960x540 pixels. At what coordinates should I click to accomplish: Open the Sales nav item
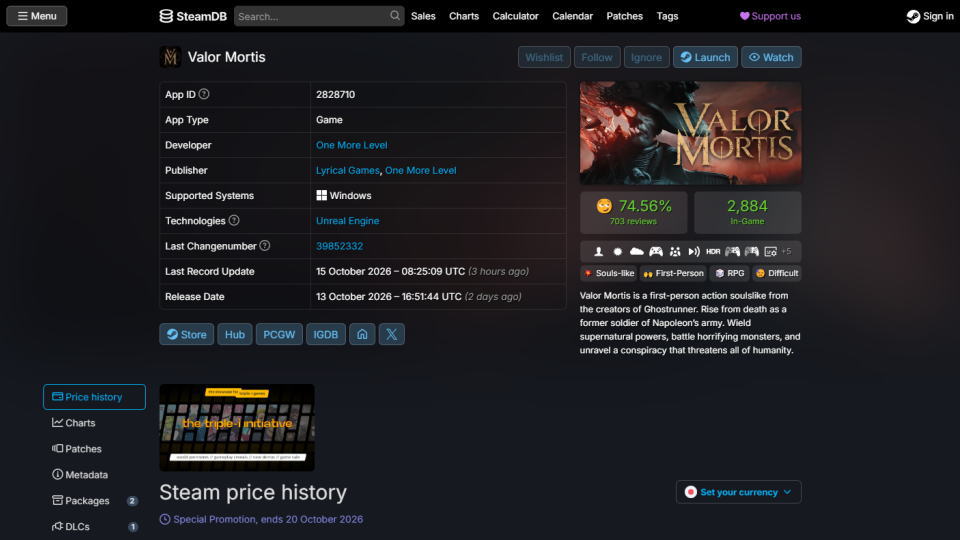[423, 16]
